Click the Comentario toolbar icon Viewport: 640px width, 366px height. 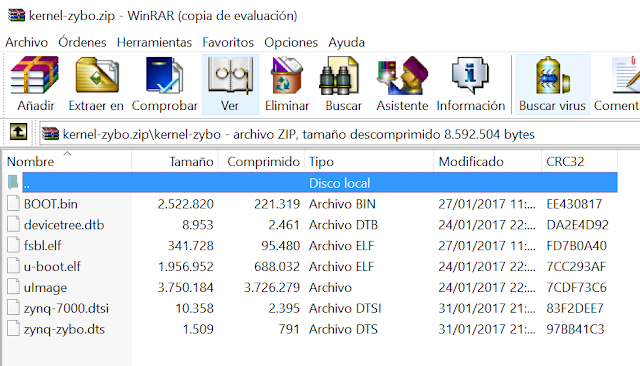coord(626,75)
